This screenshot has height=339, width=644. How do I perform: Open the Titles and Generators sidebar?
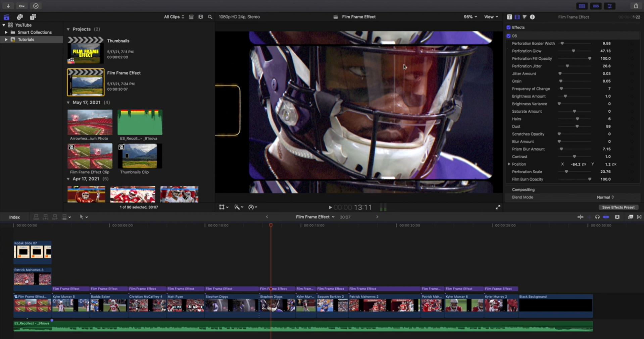(33, 17)
